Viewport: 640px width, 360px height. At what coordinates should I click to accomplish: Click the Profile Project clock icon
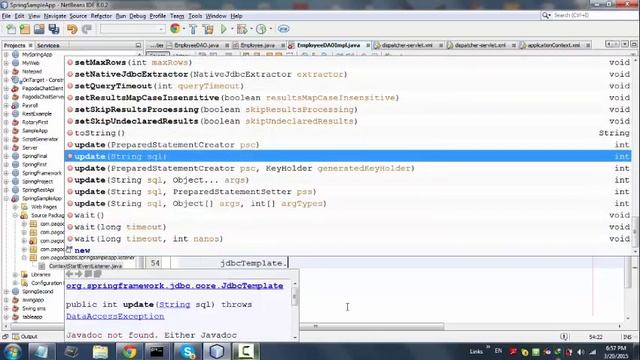click(261, 29)
